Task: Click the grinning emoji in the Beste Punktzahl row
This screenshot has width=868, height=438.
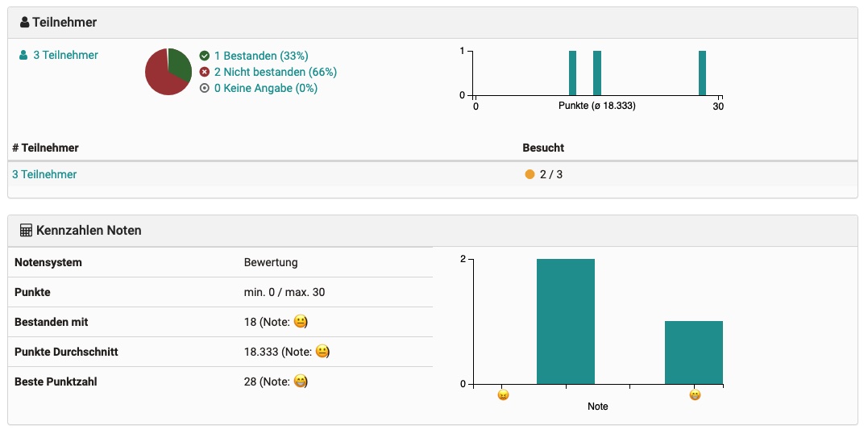Action: click(300, 382)
